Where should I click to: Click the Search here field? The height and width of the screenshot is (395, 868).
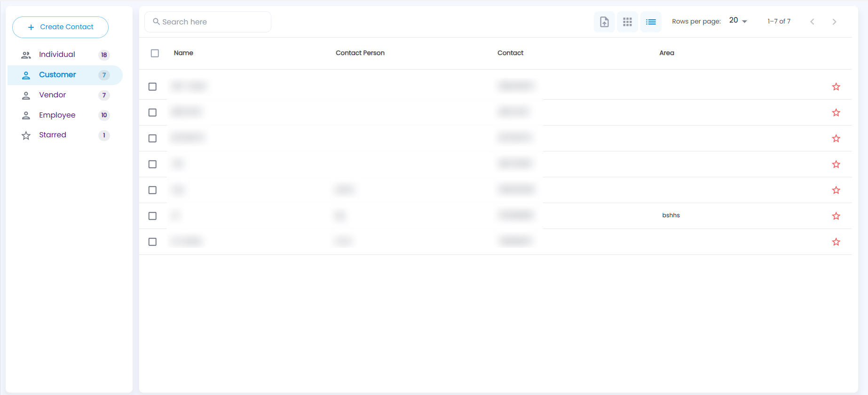(208, 22)
